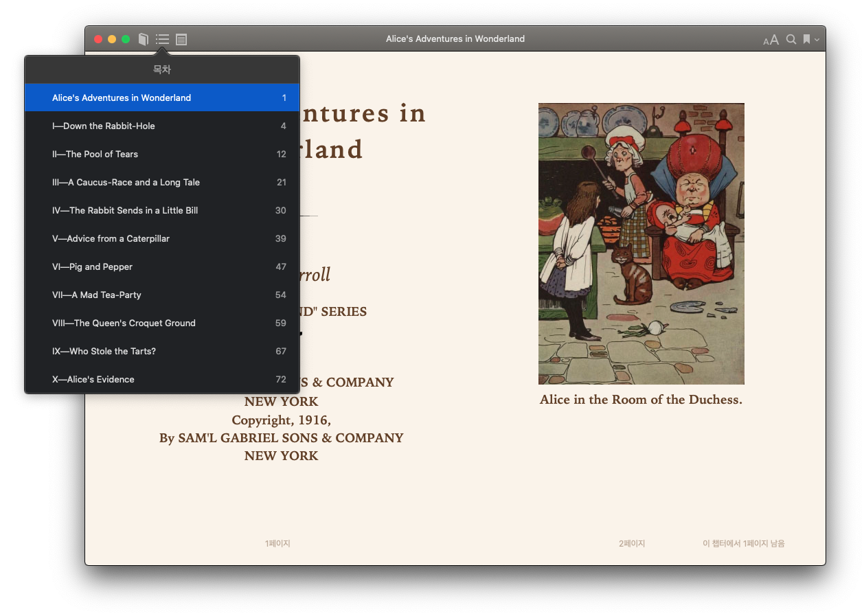This screenshot has height=616, width=864.
Task: Open IX—Who Stole the Tarts?
Action: [x=162, y=351]
